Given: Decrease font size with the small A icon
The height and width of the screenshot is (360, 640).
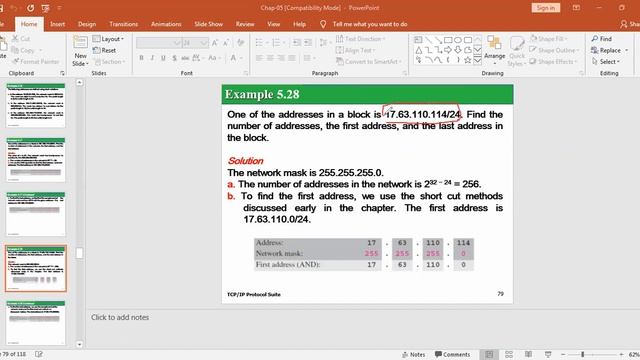Looking at the screenshot, I should 226,42.
